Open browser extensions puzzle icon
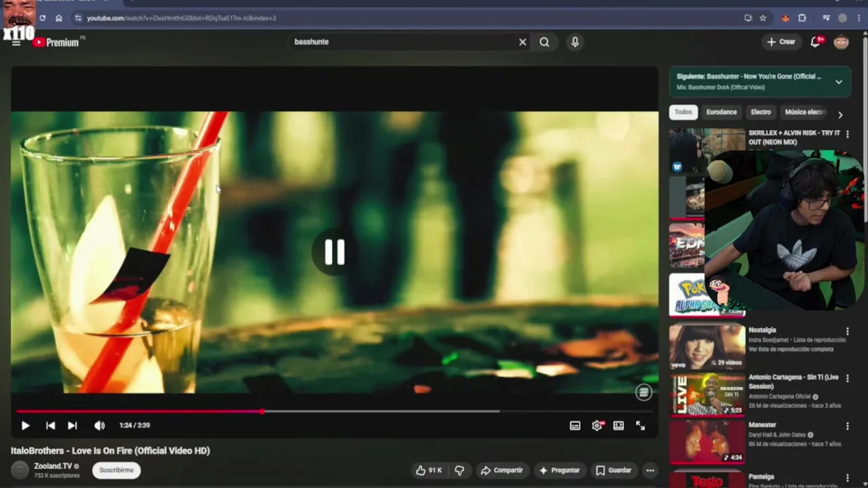868x488 pixels. tap(802, 18)
